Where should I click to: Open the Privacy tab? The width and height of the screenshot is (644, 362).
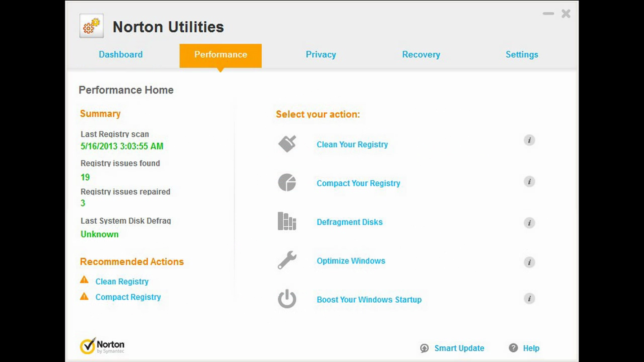click(x=321, y=54)
